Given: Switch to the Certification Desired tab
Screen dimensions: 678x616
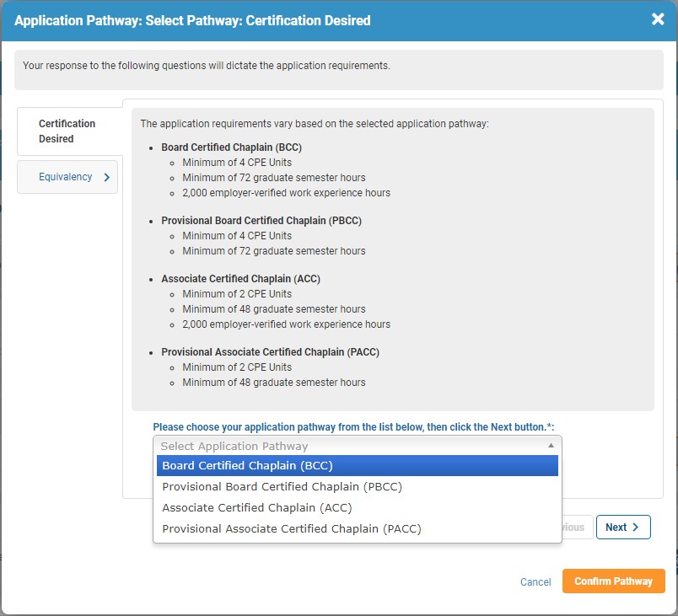Looking at the screenshot, I should 67,131.
